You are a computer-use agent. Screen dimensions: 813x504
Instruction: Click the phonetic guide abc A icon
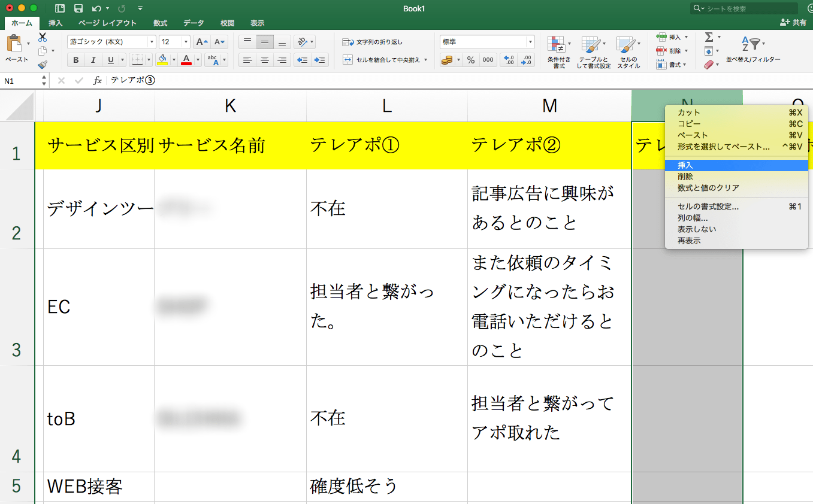pyautogui.click(x=213, y=60)
